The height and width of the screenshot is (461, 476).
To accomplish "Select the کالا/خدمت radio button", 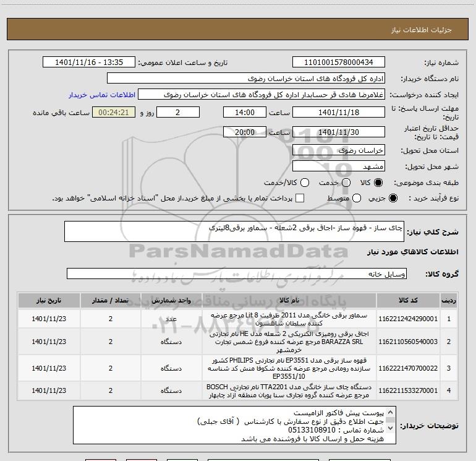I will tap(305, 183).
